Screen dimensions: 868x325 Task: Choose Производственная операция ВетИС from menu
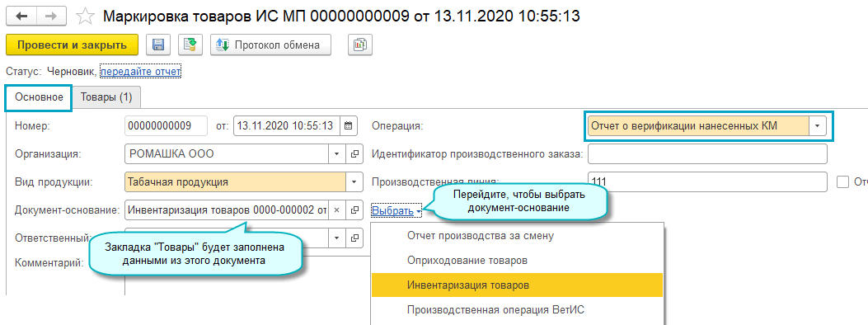[517, 309]
